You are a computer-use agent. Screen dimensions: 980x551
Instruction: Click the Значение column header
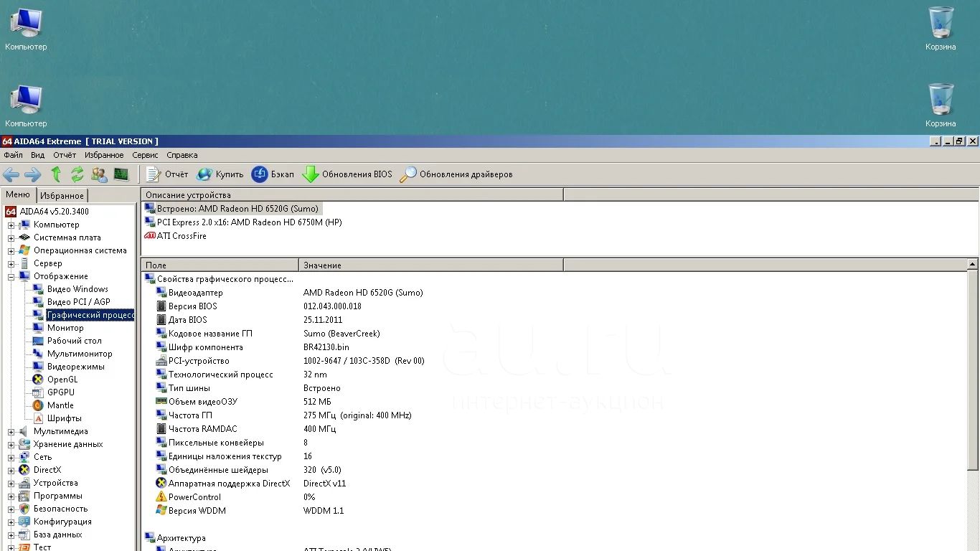click(431, 265)
